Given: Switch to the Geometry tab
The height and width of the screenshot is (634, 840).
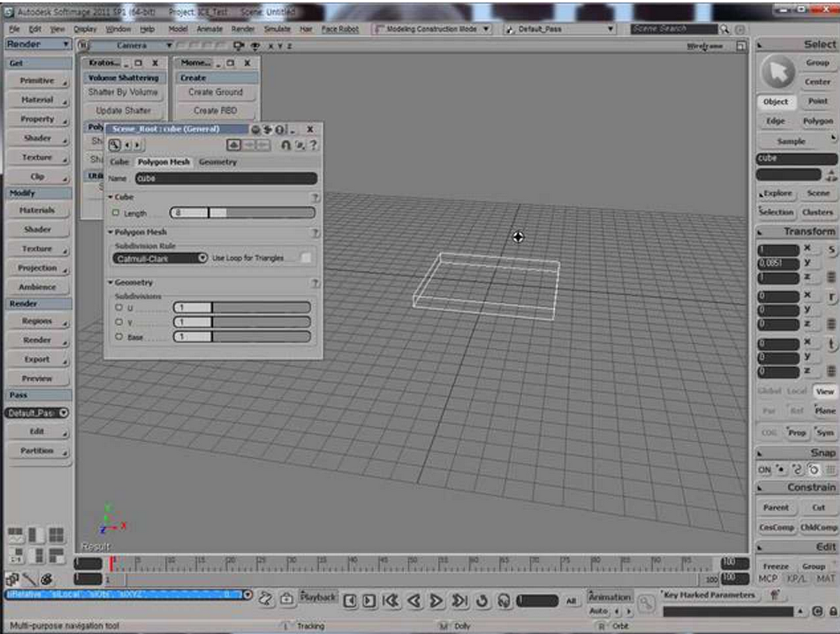Looking at the screenshot, I should 218,162.
